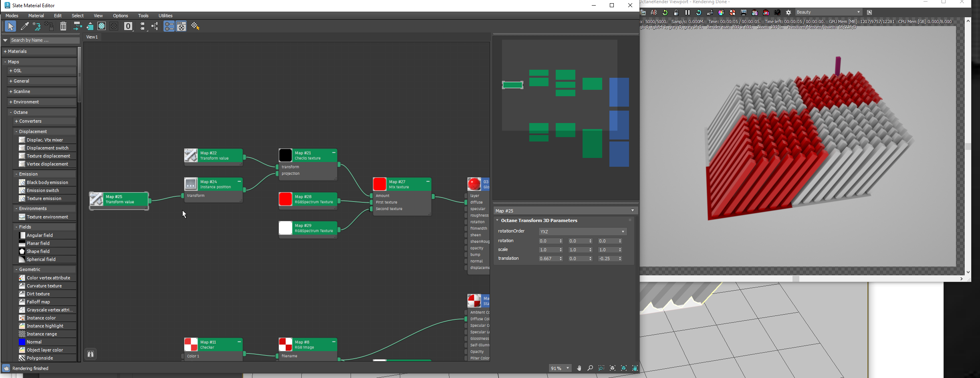Click the white Map #29 RGBSpectrum swatch
Screen dimensions: 980x378
click(286, 228)
